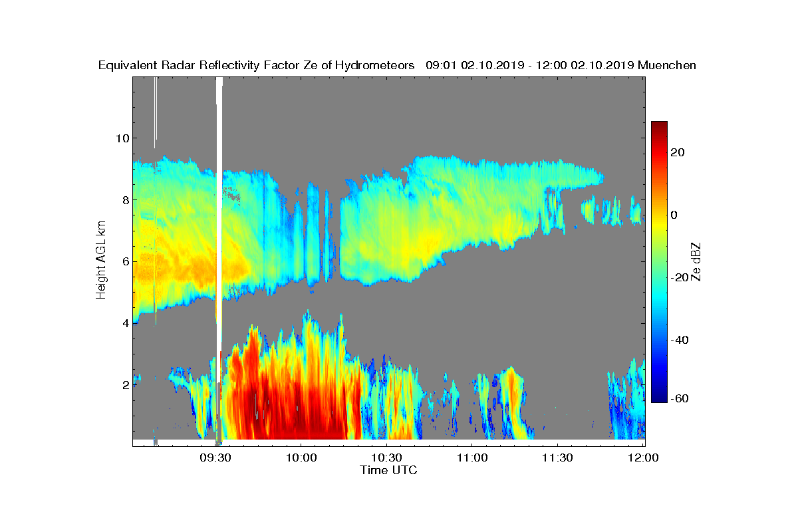Click the 'Ze dBZ' colorbar label

coord(696,262)
